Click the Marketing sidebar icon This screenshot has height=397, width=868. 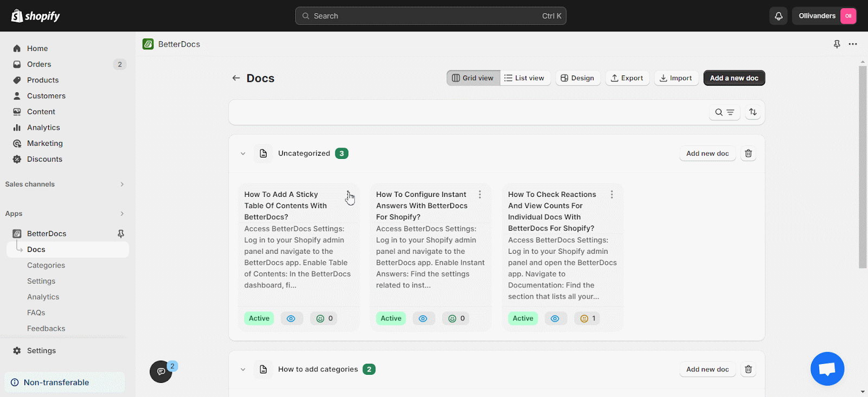[17, 143]
